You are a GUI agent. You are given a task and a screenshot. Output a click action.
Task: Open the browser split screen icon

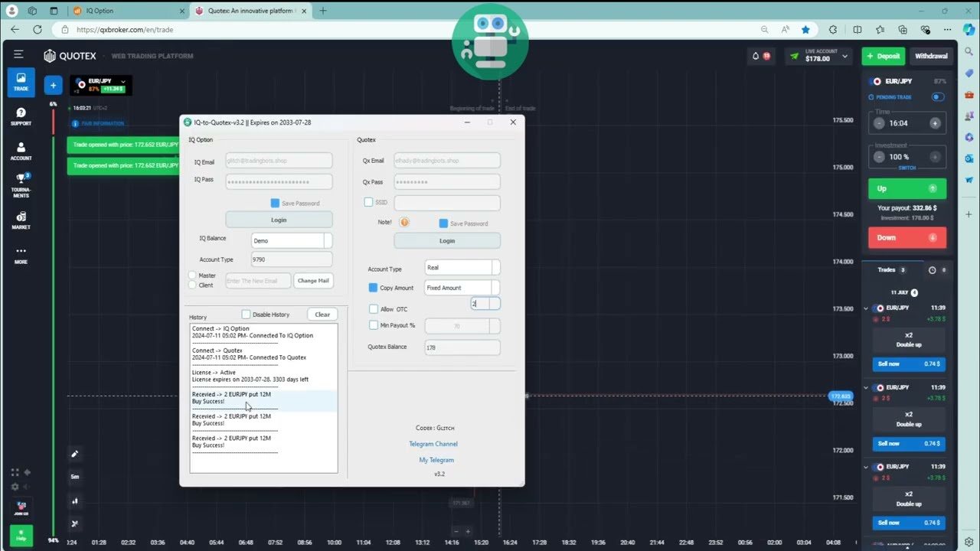(x=857, y=30)
